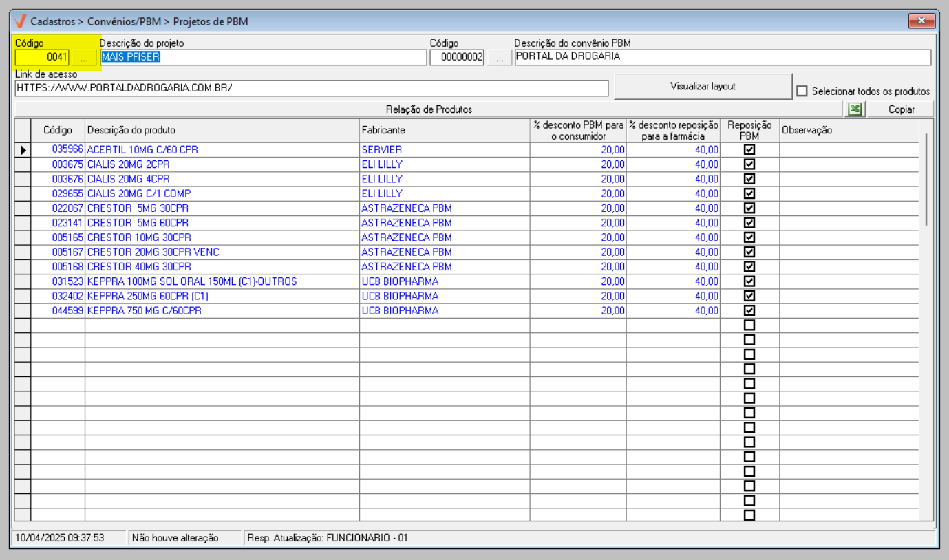Viewport: 949px width, 560px height.
Task: Click the project Código field with 0041
Action: (43, 58)
